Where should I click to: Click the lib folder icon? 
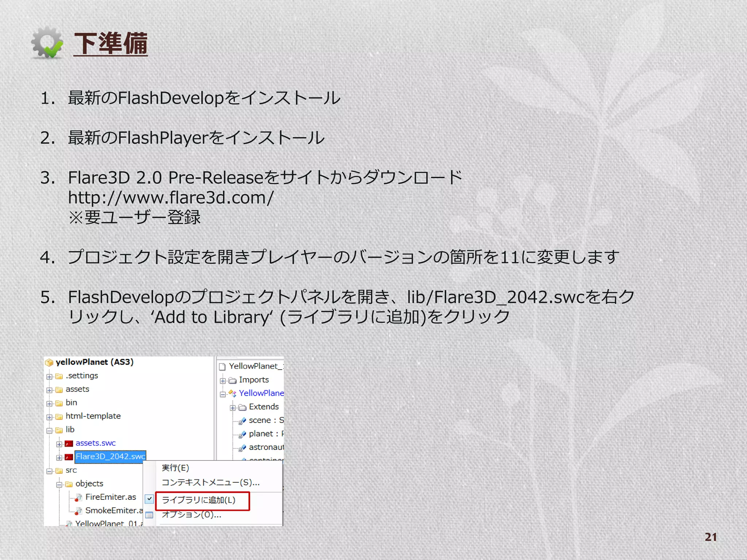(x=59, y=430)
